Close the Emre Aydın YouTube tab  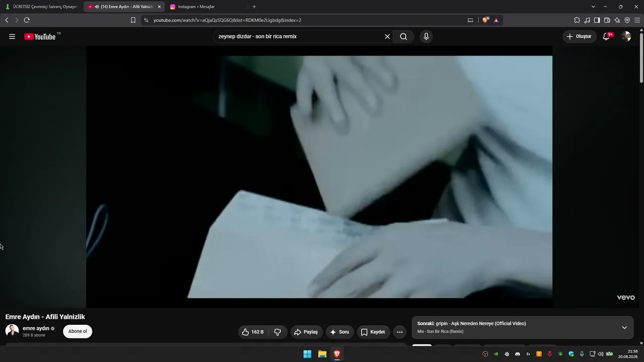159,7
